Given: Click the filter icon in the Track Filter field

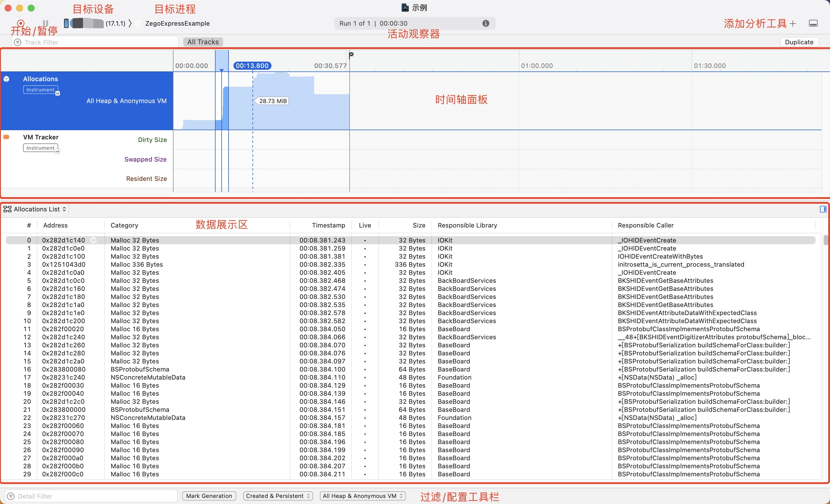Looking at the screenshot, I should [18, 42].
